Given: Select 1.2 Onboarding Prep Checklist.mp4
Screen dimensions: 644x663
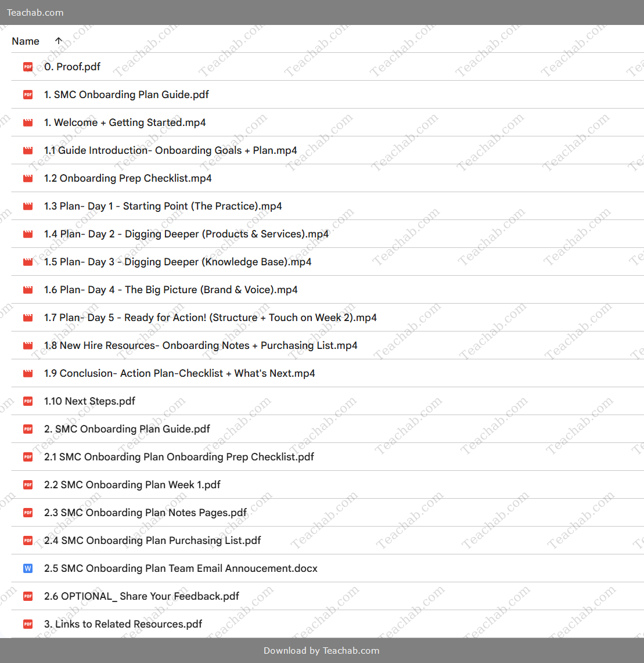Looking at the screenshot, I should click(128, 178).
